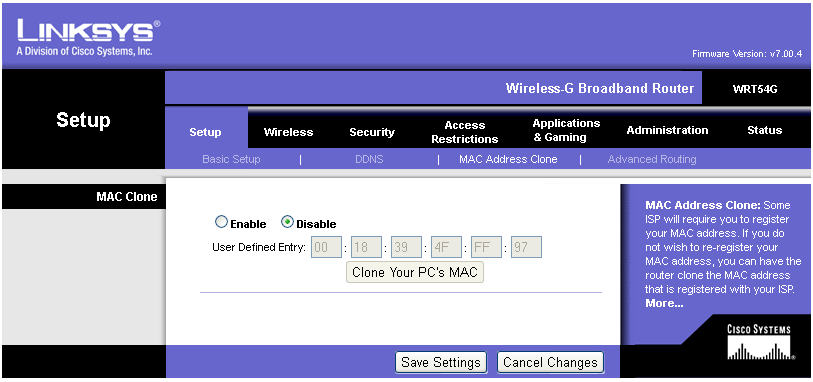This screenshot has height=382, width=813.
Task: Open the Security tab
Action: click(x=372, y=132)
